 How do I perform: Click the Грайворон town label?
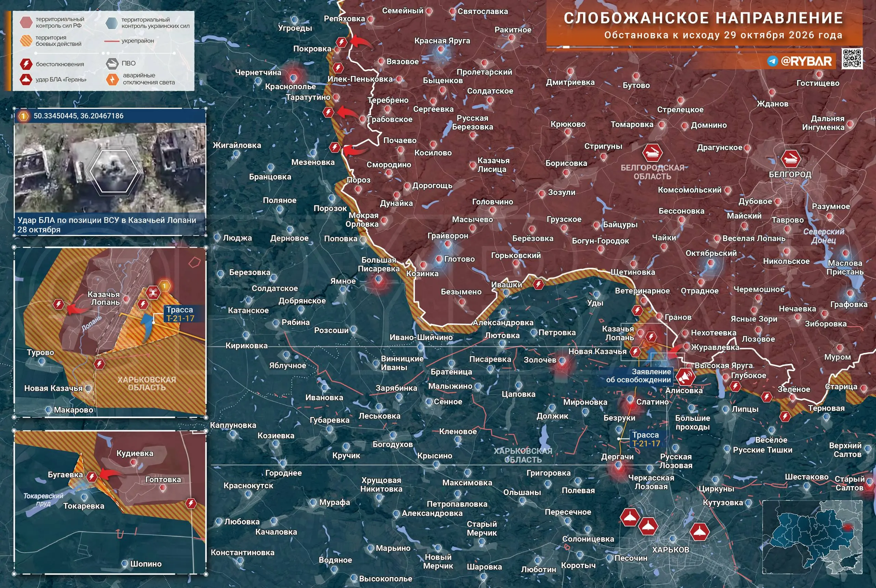(x=448, y=236)
